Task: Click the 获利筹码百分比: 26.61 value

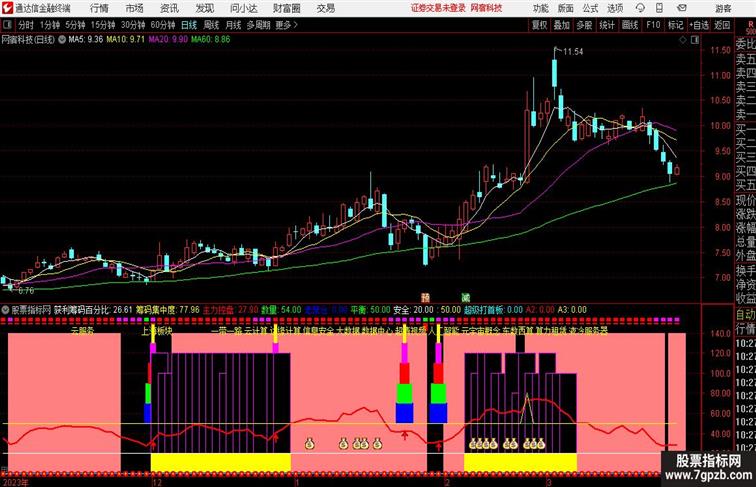Action: click(93, 310)
